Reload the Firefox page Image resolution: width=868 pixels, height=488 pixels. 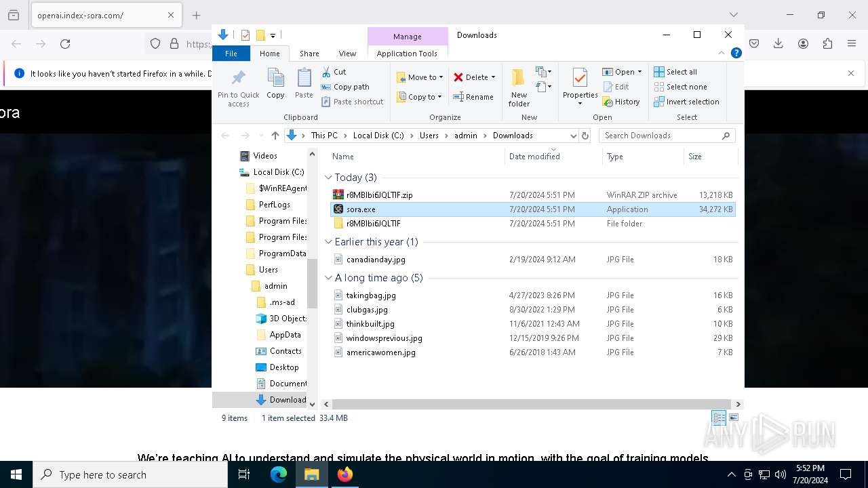(x=65, y=43)
